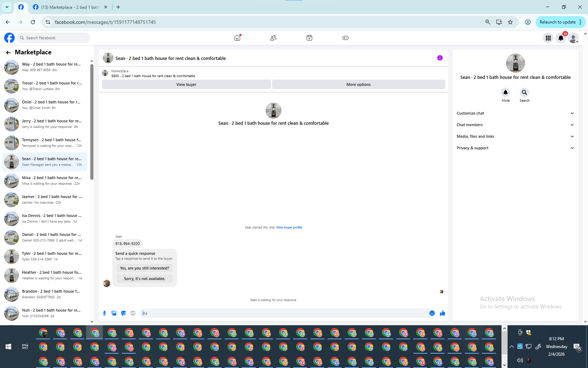Open Jerry conversation in chat list
This screenshot has height=368, width=588.
(x=45, y=124)
